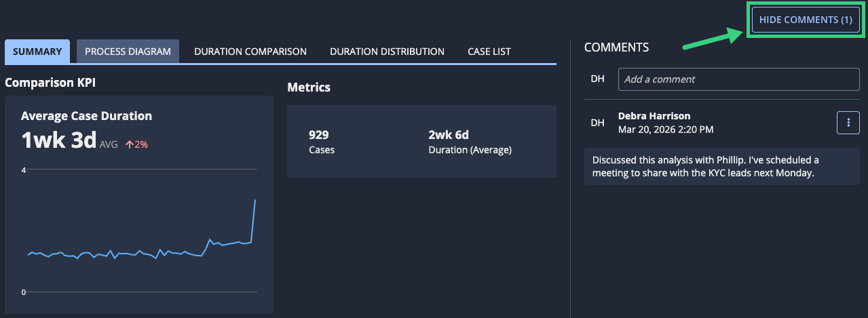Click the DH avatar next to Debra Harrison
Viewport: 868px width, 318px height.
pos(597,123)
